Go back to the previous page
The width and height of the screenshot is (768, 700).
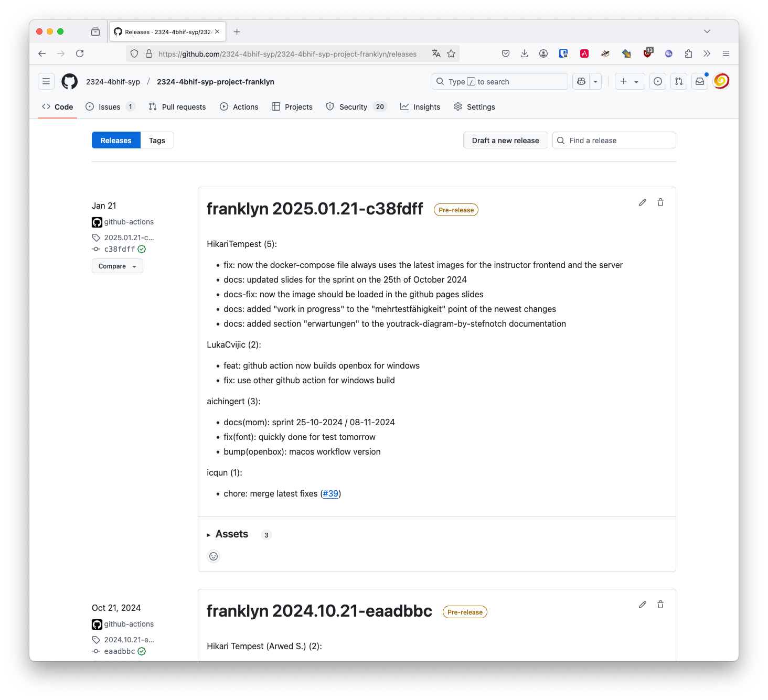42,53
